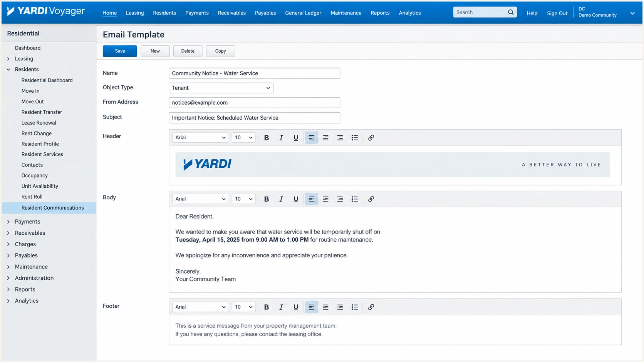The width and height of the screenshot is (644, 362).
Task: Collapse the Residents sidebar section
Action: [x=8, y=70]
